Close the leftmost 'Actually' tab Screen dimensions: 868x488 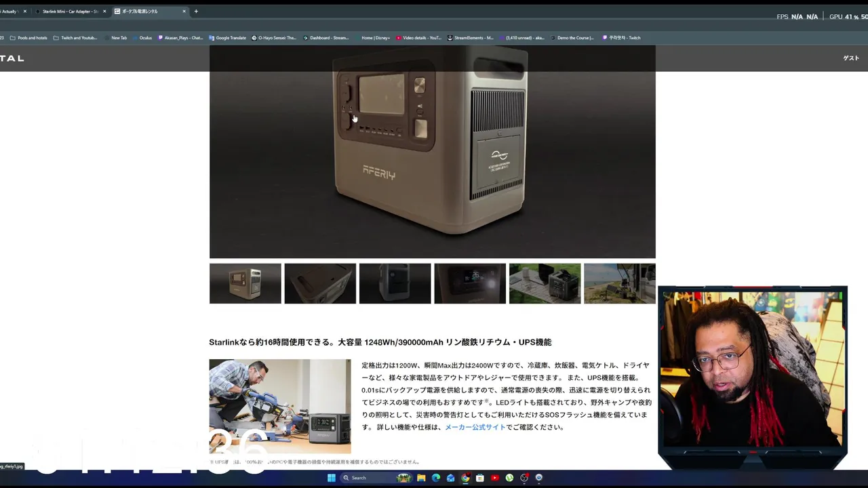pos(24,12)
